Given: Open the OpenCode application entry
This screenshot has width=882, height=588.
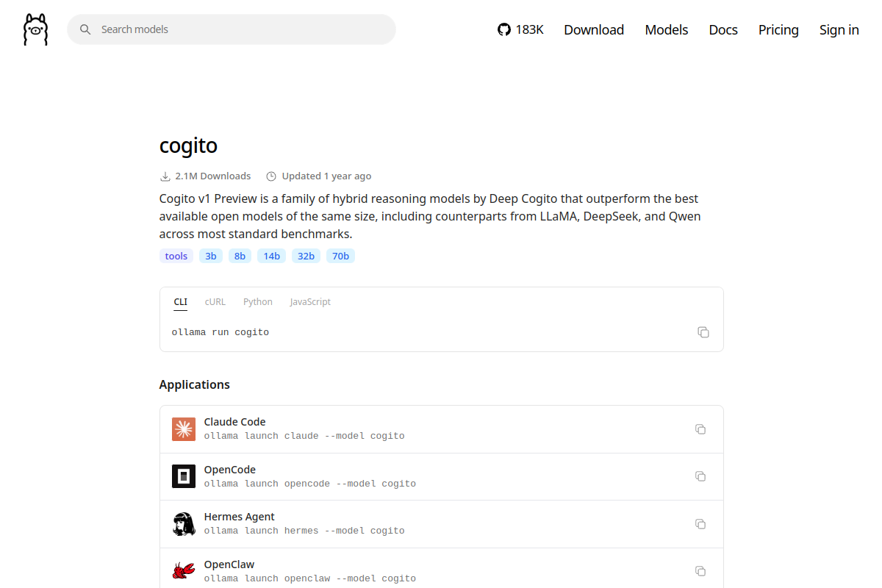Looking at the screenshot, I should [441, 476].
